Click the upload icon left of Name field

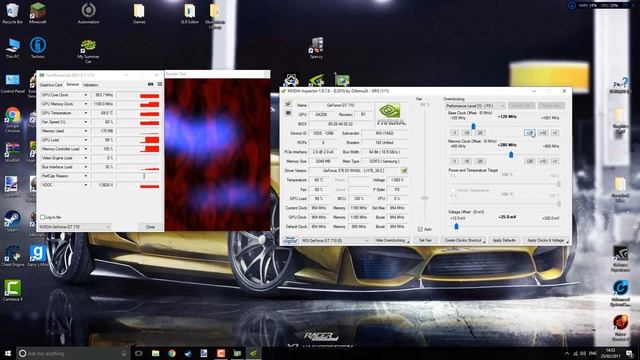point(288,105)
